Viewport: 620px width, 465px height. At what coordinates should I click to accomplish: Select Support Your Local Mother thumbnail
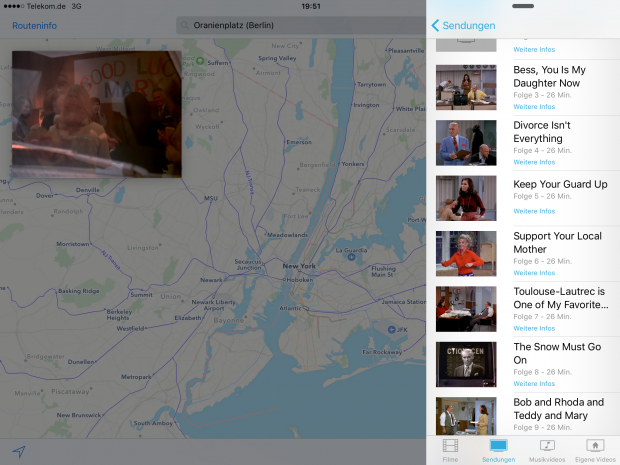pos(466,253)
